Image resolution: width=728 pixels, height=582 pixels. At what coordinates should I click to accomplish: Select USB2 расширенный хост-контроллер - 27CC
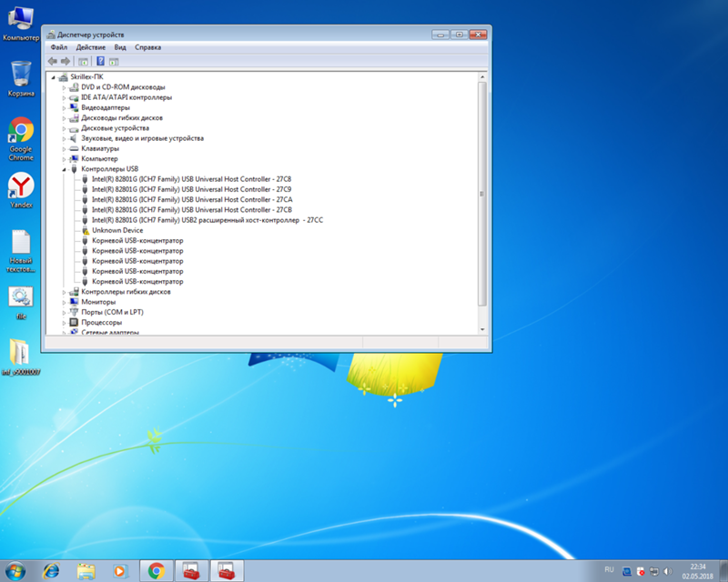pos(207,220)
